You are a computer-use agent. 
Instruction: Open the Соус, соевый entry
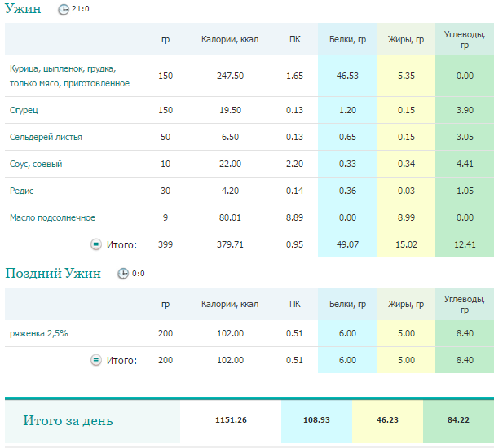[x=36, y=164]
